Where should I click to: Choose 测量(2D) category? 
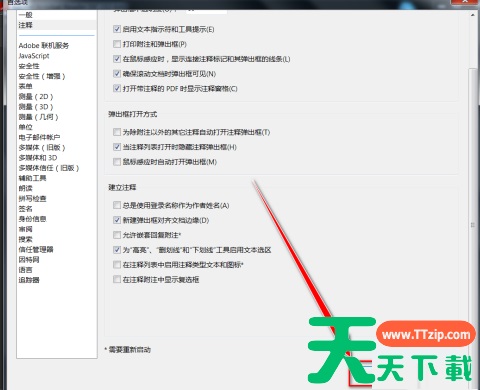click(36, 97)
